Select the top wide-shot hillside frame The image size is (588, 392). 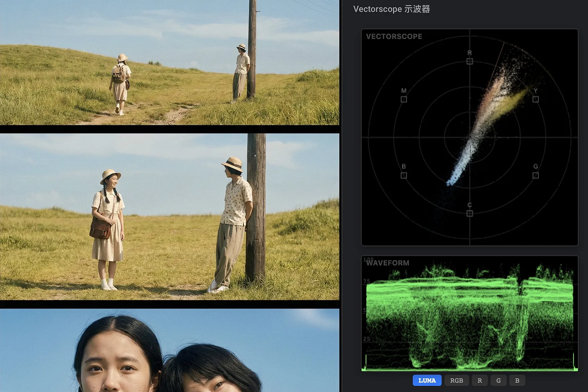[x=169, y=62]
